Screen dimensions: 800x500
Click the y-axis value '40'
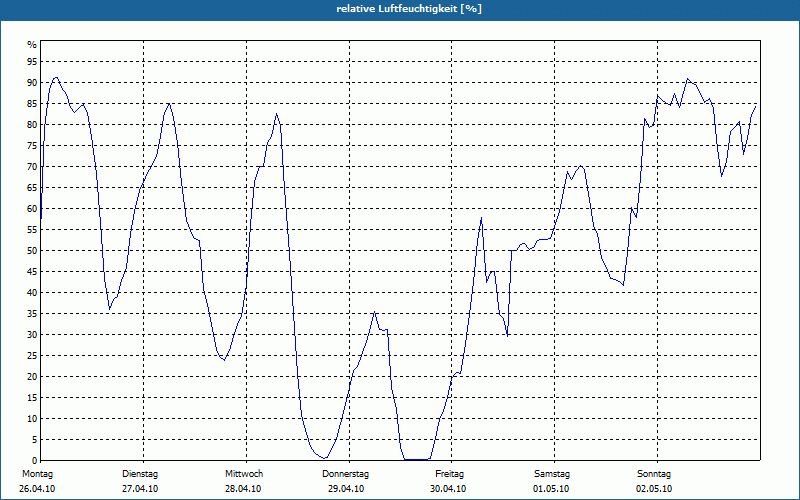click(32, 293)
